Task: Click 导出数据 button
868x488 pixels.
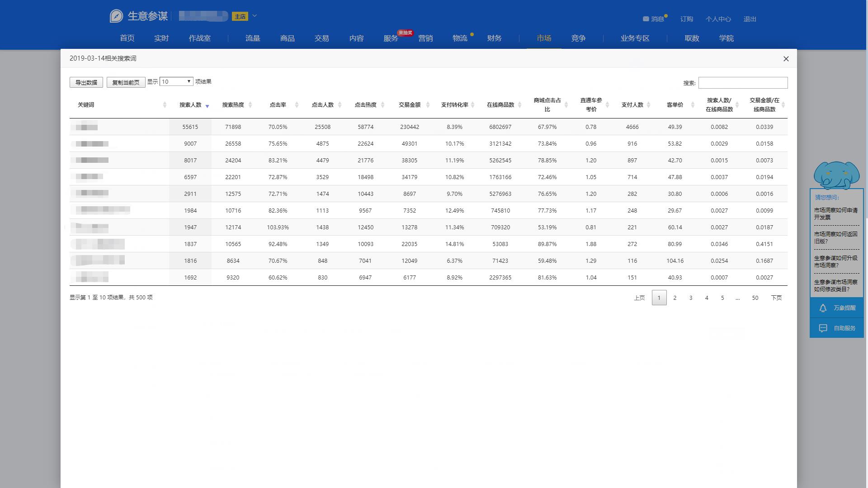Action: point(86,82)
